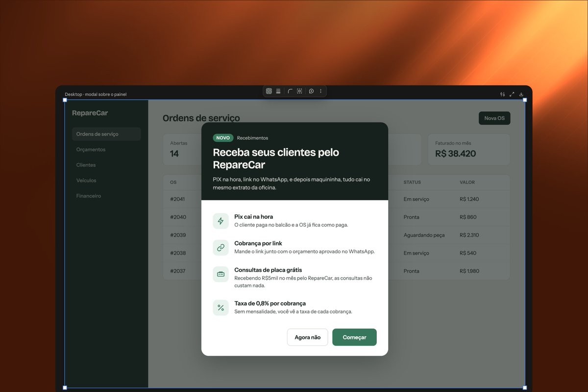Open the vertical three-dot more menu
Screen dimensions: 588x392
pos(321,91)
